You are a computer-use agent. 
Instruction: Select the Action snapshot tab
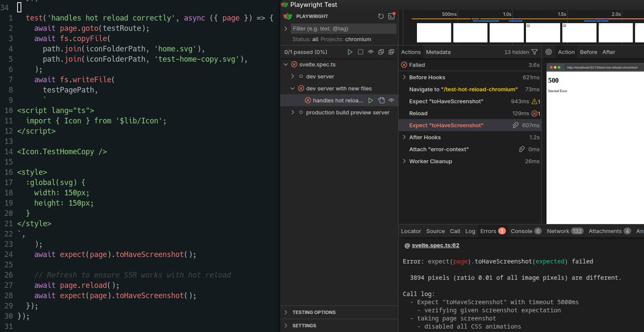click(x=566, y=52)
